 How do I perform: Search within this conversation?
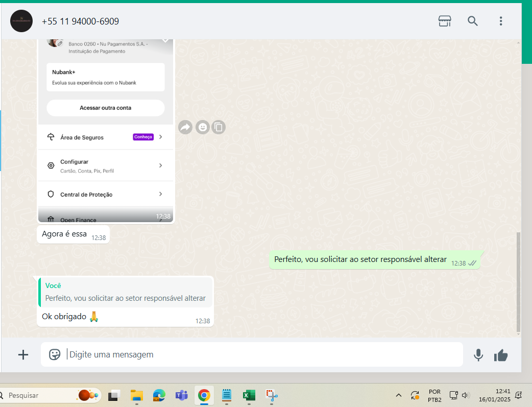pyautogui.click(x=473, y=21)
